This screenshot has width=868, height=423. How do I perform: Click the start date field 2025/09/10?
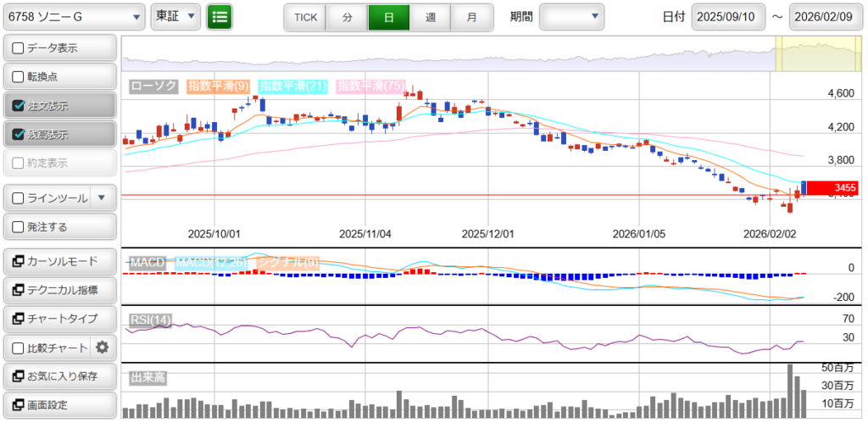(x=728, y=17)
